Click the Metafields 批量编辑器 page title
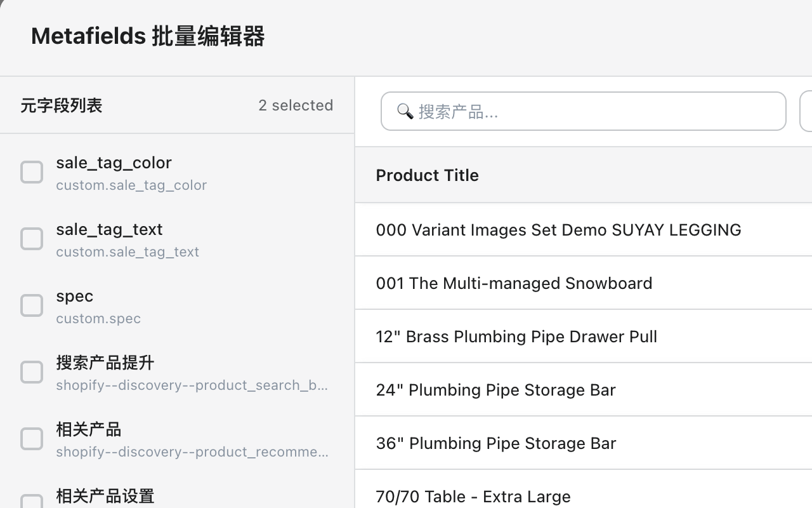 coord(148,36)
